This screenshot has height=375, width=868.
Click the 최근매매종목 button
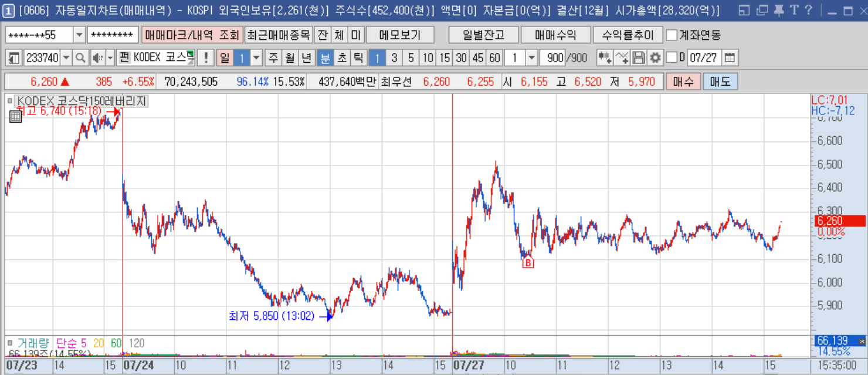point(278,35)
